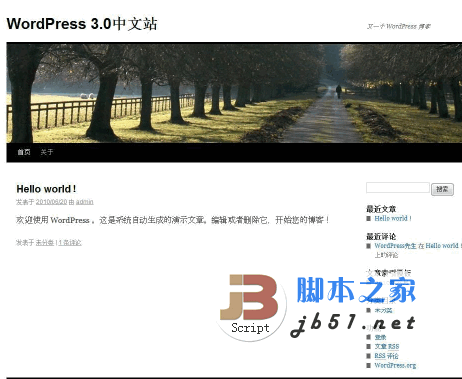Open the 首页 navigation menu item

pyautogui.click(x=24, y=152)
